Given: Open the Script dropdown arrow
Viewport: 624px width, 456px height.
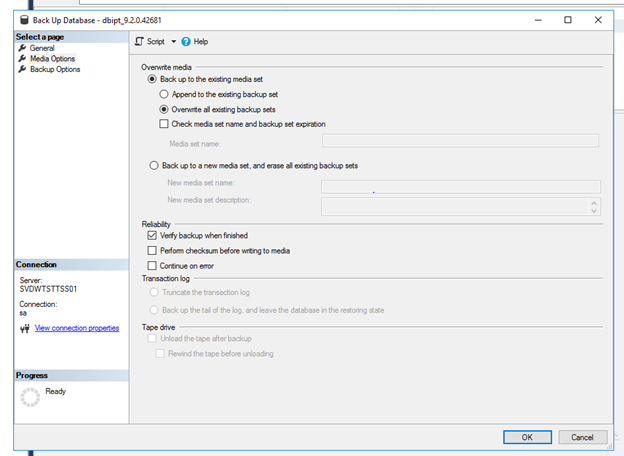Looking at the screenshot, I should click(174, 41).
